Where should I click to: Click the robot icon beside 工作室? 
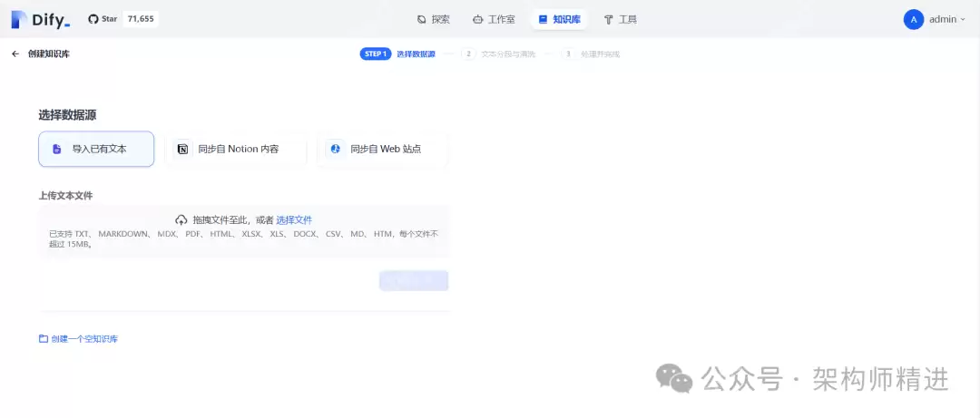[x=478, y=19]
